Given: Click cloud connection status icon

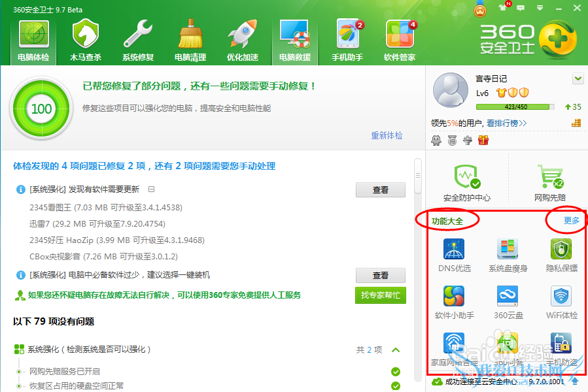Looking at the screenshot, I should coord(437,382).
